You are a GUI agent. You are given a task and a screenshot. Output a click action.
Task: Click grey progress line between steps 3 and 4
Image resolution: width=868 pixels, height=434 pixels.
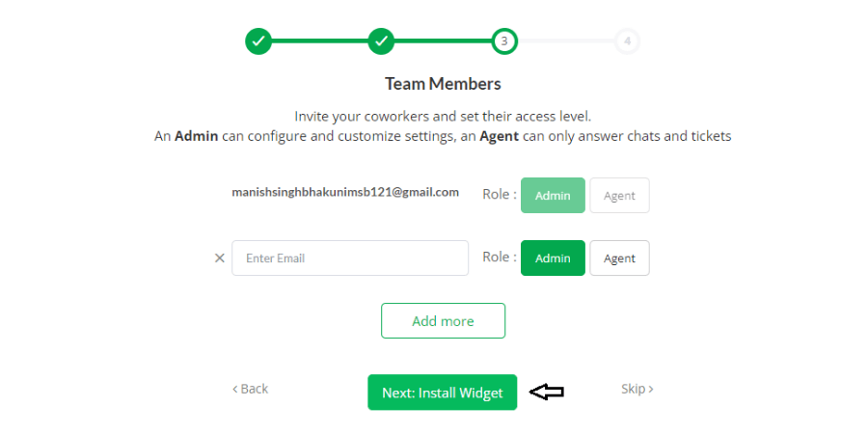[x=566, y=41]
